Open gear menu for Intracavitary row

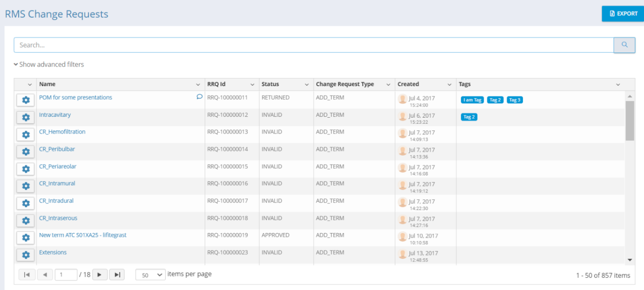point(26,118)
